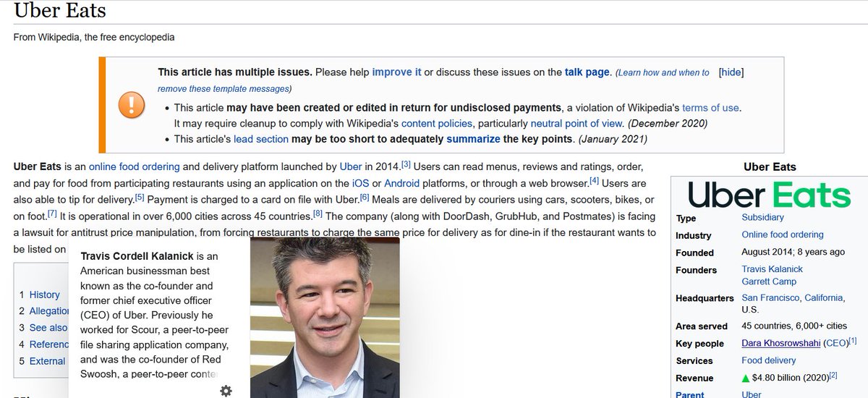
Task: Click 'remove these template messages' link
Action: (x=224, y=89)
